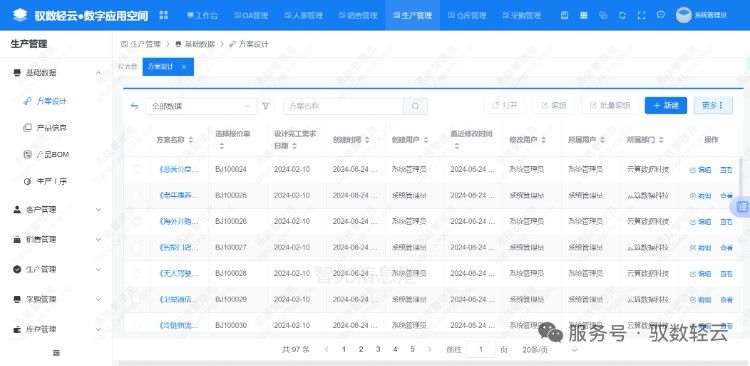This screenshot has width=750, height=366.
Task: Click the collapse arrow icon left of 全部数据
Action: [134, 106]
